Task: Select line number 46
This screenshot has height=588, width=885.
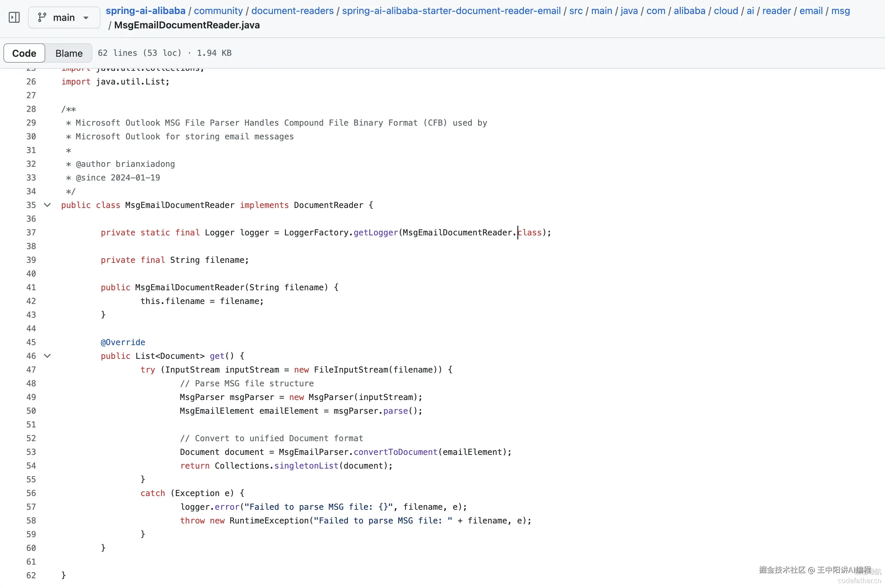Action: pos(31,356)
